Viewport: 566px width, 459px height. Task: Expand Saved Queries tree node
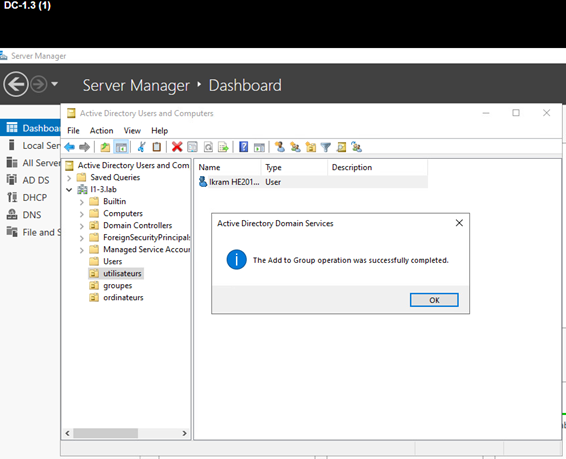tap(69, 178)
